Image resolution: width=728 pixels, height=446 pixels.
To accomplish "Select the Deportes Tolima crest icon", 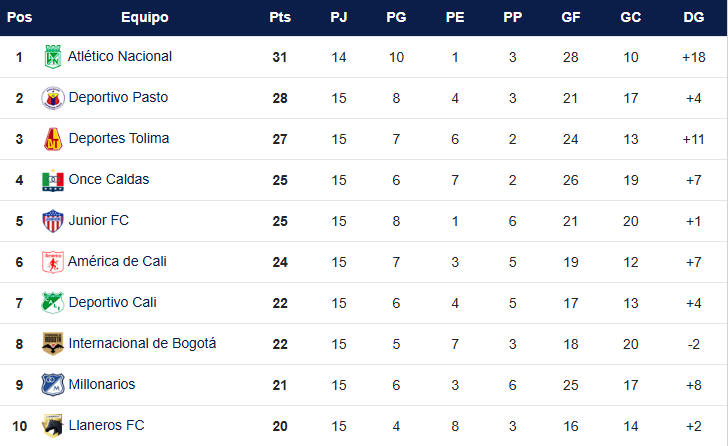I will [x=52, y=139].
